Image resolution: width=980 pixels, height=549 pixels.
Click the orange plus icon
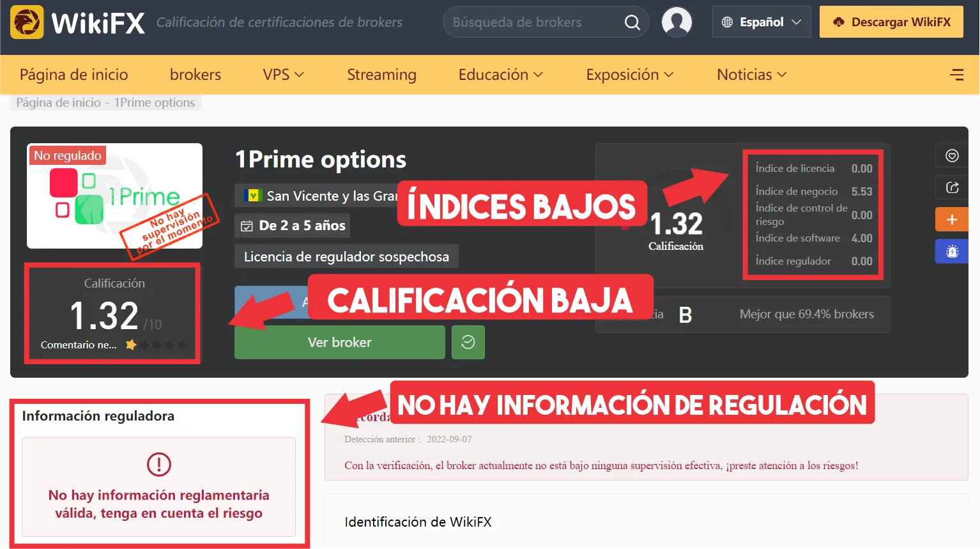952,219
